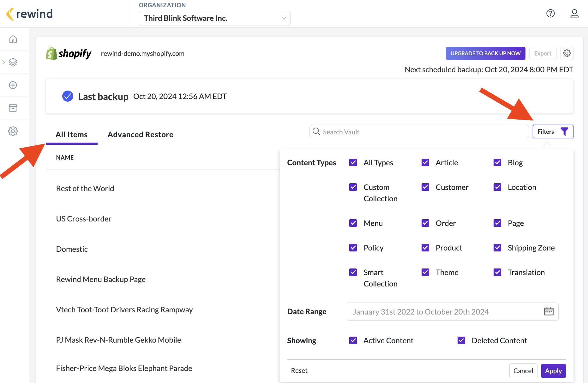Viewport: 588px width, 383px height.
Task: Select Rewind Menu Backup Page item
Action: pos(101,280)
